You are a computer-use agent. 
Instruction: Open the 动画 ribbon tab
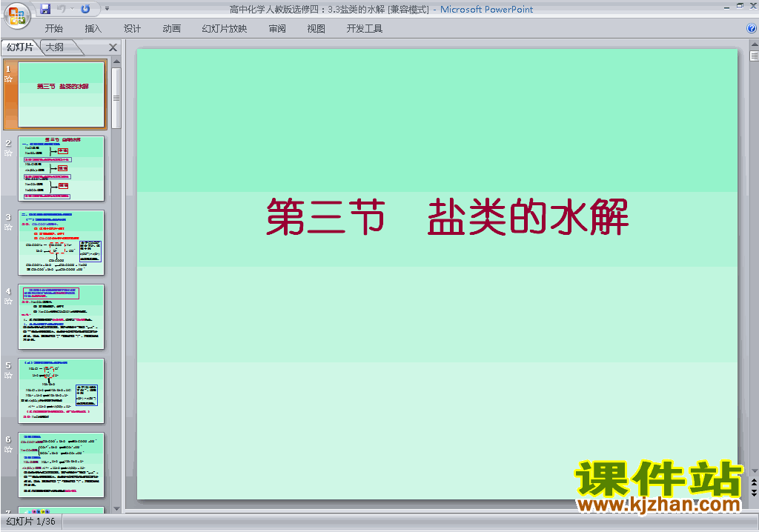click(171, 29)
